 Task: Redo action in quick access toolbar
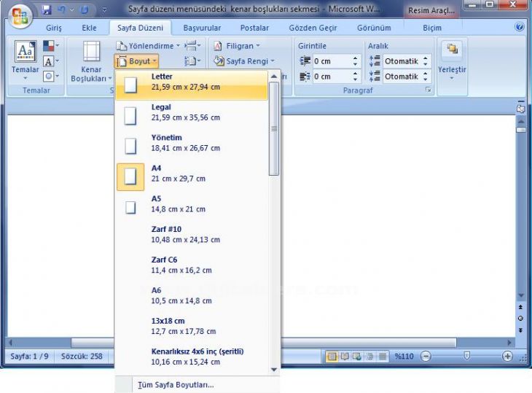85,9
